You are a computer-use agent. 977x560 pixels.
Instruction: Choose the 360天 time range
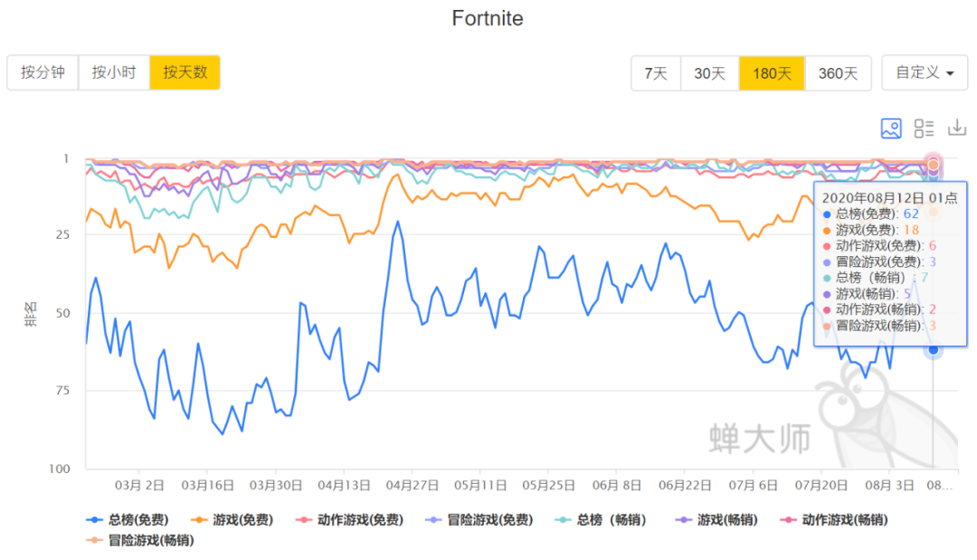838,73
